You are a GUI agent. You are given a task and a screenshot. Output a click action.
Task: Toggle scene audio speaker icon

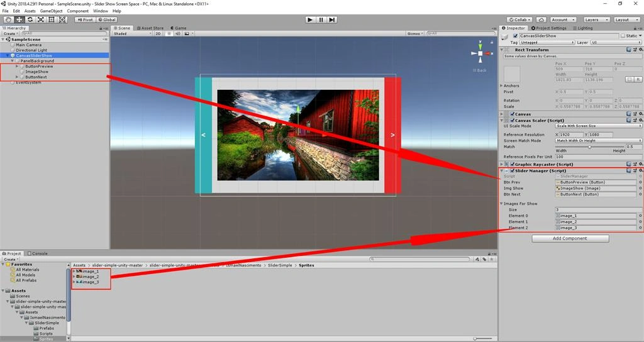[x=178, y=34]
